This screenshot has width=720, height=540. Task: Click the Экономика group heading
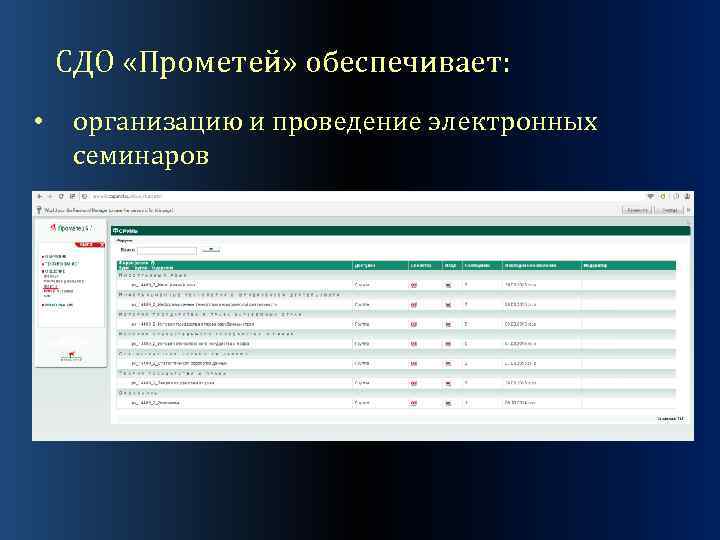click(x=138, y=393)
